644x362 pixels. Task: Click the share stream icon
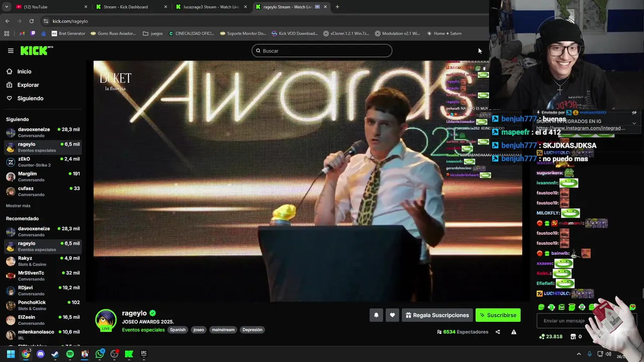498,332
